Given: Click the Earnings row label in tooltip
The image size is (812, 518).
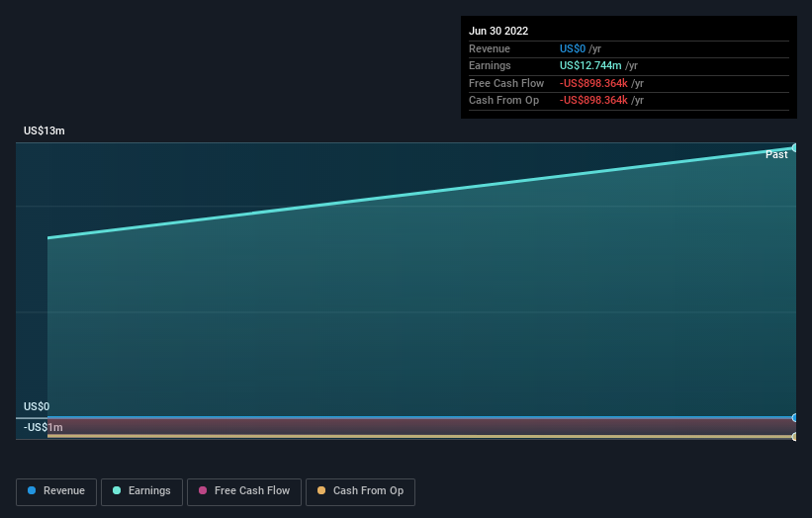Looking at the screenshot, I should point(490,65).
